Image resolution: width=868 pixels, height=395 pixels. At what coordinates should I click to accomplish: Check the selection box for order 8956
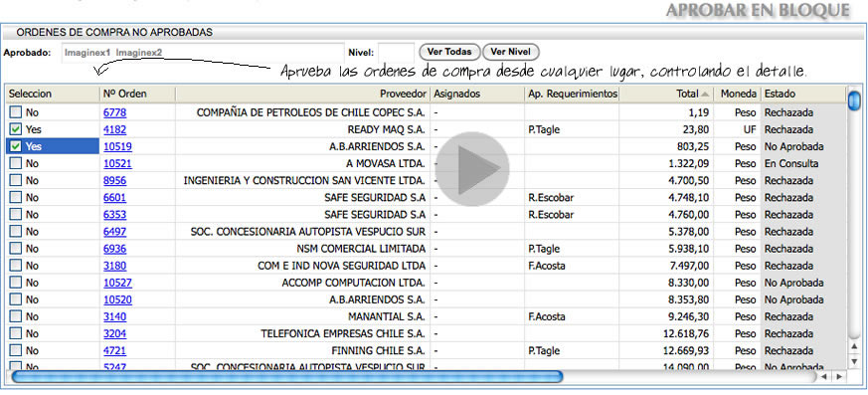pyautogui.click(x=16, y=181)
